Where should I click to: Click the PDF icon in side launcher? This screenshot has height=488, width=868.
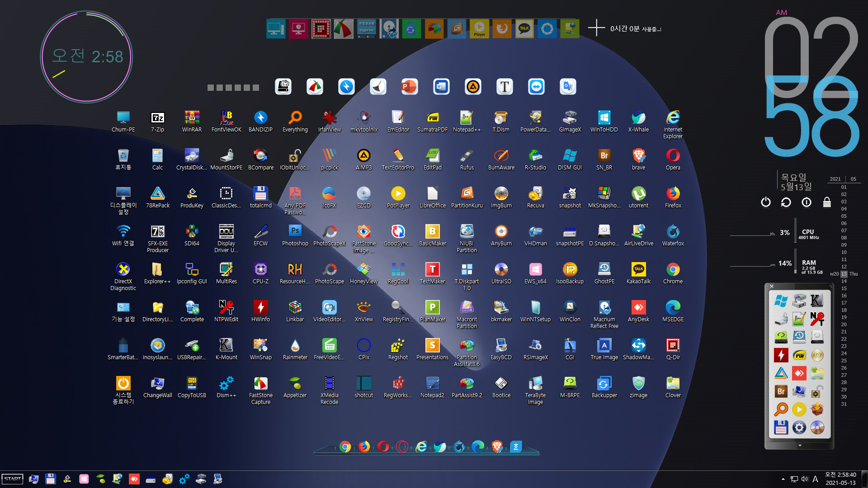coord(799,355)
